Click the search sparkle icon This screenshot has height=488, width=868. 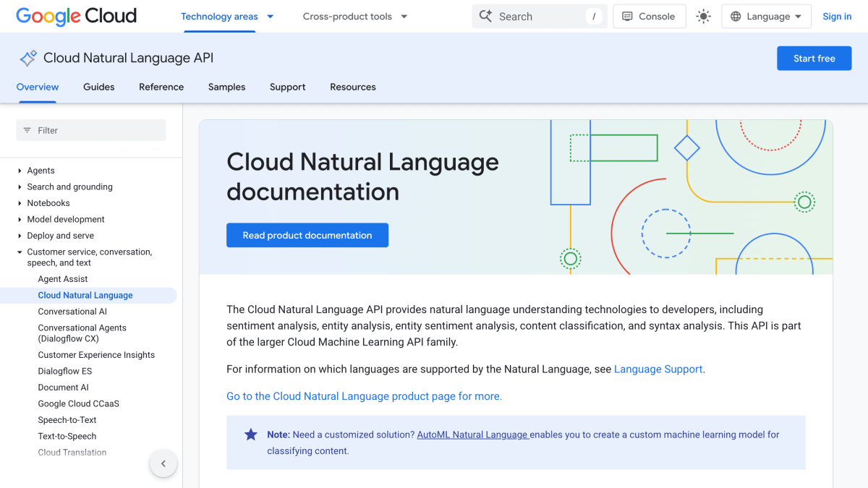point(486,17)
